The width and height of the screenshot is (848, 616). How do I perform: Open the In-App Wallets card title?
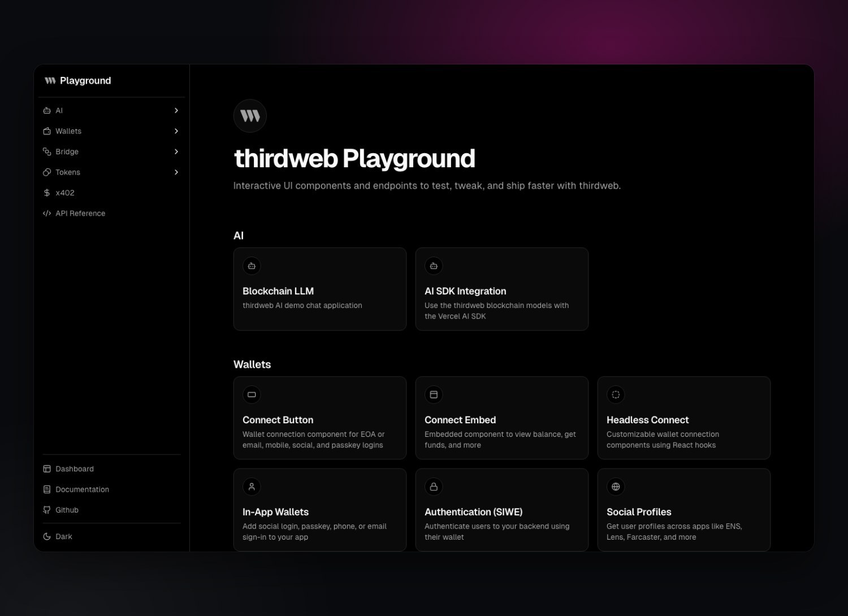click(275, 512)
